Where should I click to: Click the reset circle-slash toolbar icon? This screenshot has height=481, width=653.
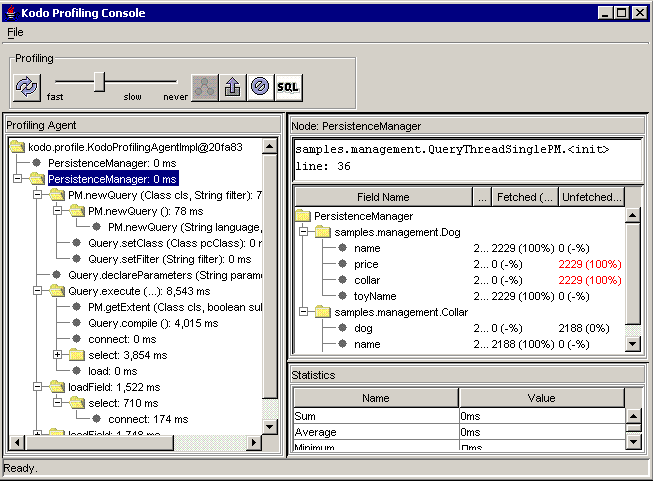[x=260, y=86]
